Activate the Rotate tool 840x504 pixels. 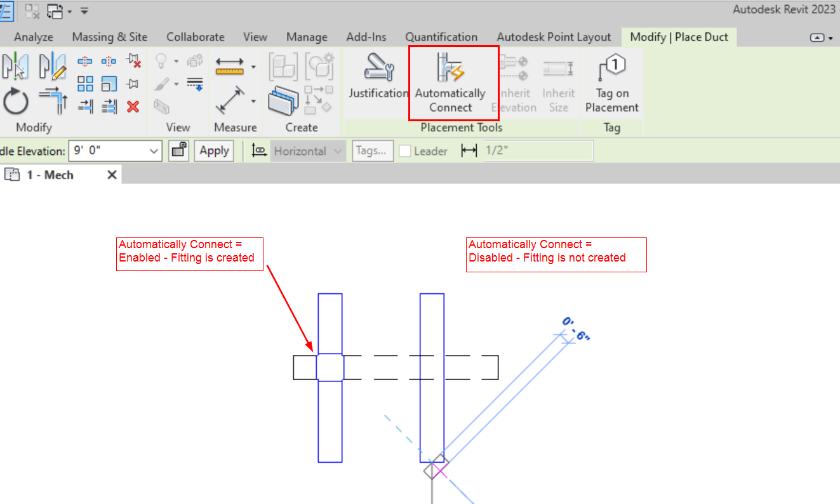pyautogui.click(x=15, y=102)
